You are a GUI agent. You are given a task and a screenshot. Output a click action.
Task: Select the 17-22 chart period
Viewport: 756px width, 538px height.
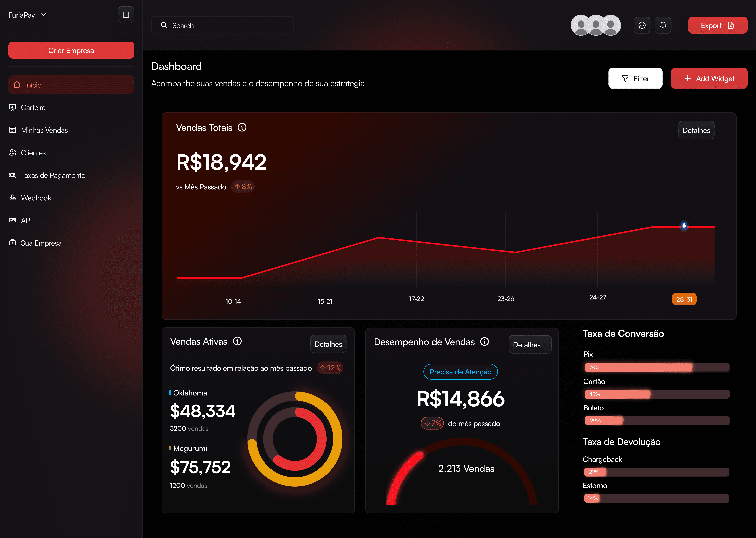[x=416, y=299]
